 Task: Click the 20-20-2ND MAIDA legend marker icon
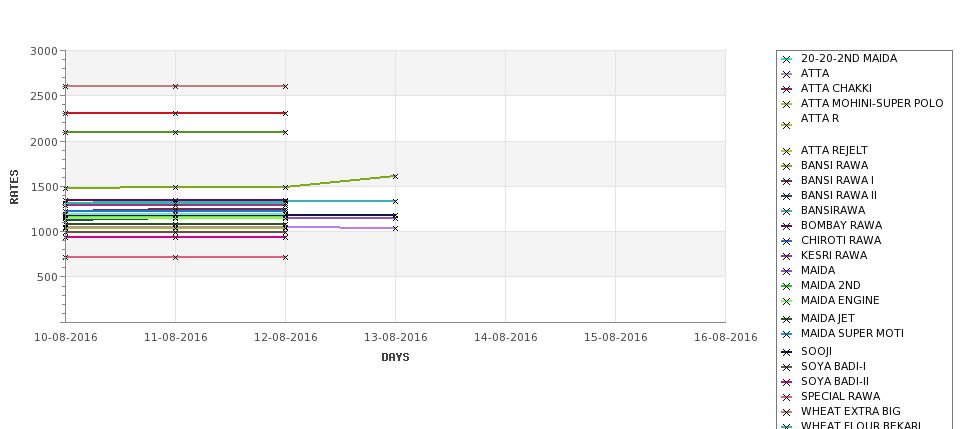pos(787,59)
